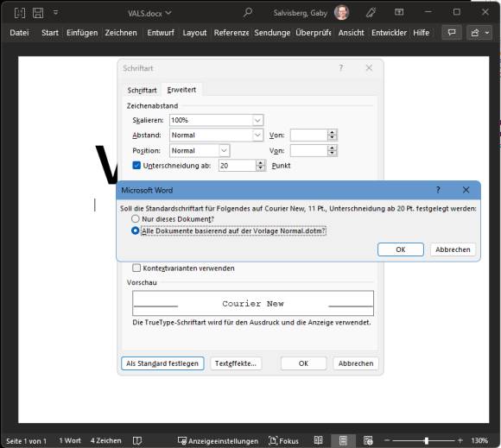Image resolution: width=501 pixels, height=448 pixels.
Task: Click the search magnifier icon
Action: [x=248, y=13]
